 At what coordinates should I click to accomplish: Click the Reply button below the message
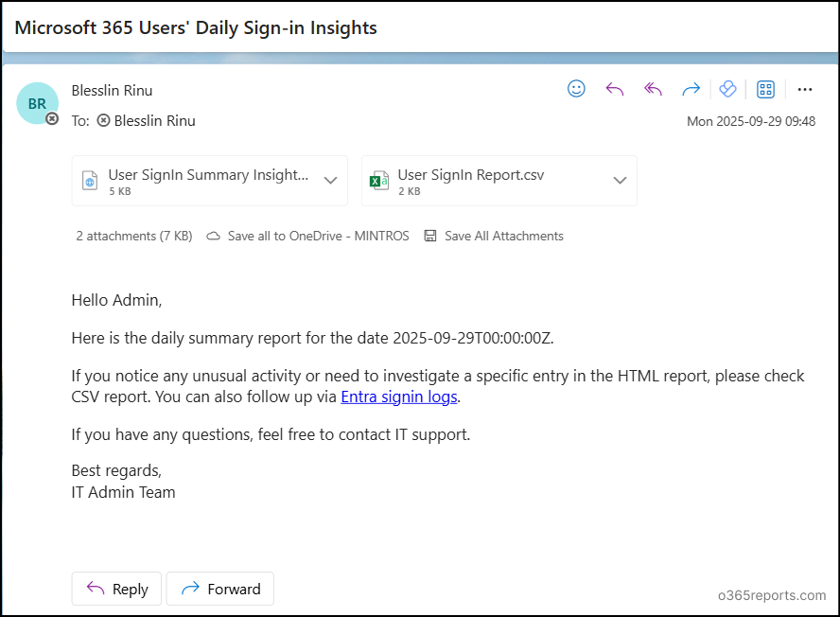click(115, 589)
